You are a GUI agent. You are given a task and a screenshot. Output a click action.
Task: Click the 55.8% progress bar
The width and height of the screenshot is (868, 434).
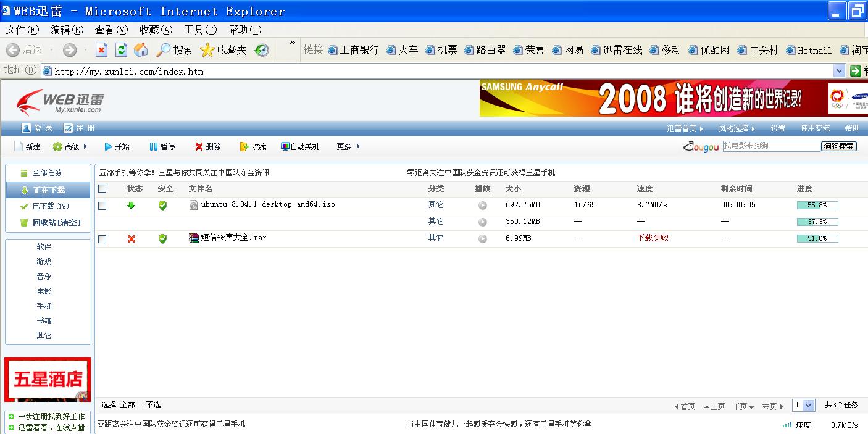(817, 205)
